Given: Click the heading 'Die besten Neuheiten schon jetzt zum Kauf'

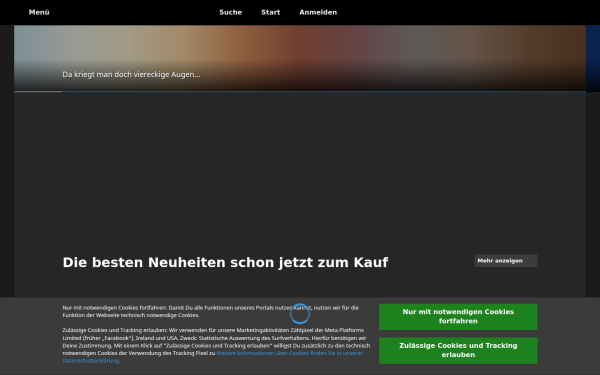Looking at the screenshot, I should 225,262.
